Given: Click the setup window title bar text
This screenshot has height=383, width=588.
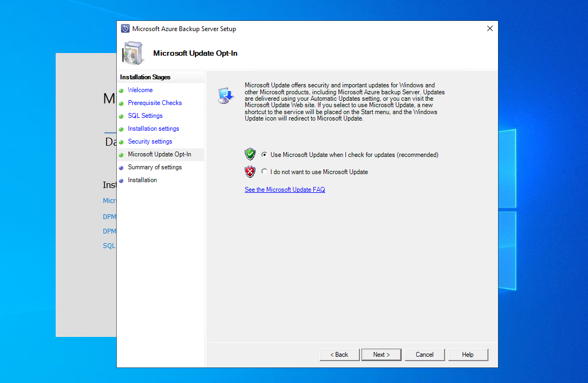Looking at the screenshot, I should click(x=184, y=29).
